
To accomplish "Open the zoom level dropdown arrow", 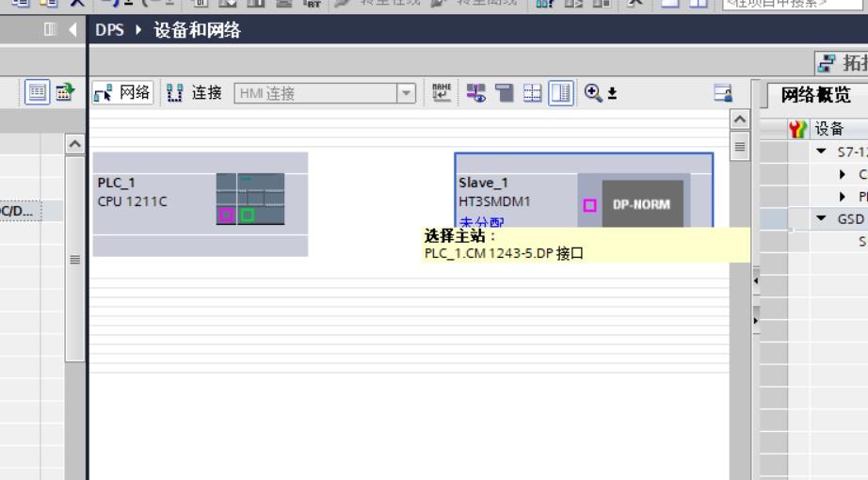I will 612,93.
